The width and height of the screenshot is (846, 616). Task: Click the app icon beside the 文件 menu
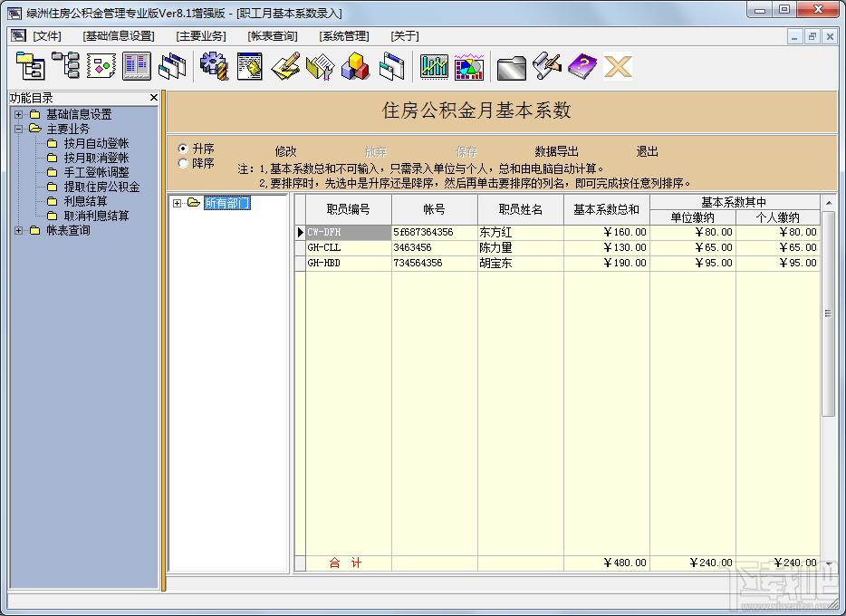tap(18, 35)
